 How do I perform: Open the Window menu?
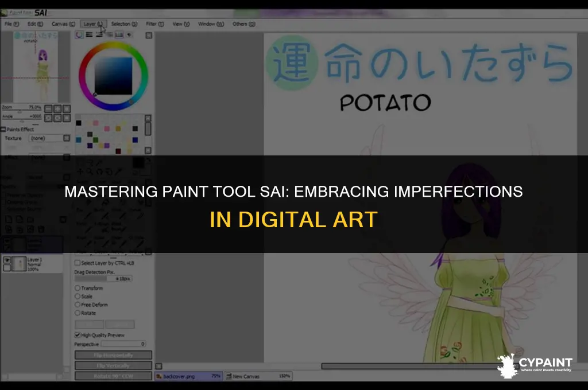(x=211, y=24)
